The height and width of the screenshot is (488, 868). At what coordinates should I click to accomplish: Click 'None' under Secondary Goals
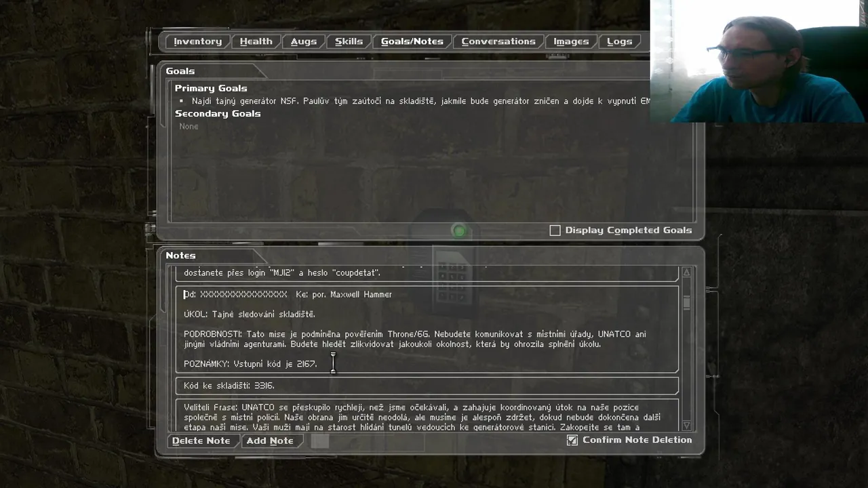[x=189, y=127]
